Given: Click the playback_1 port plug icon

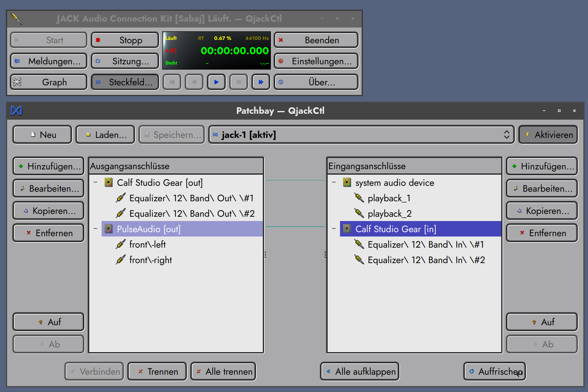Looking at the screenshot, I should point(359,198).
